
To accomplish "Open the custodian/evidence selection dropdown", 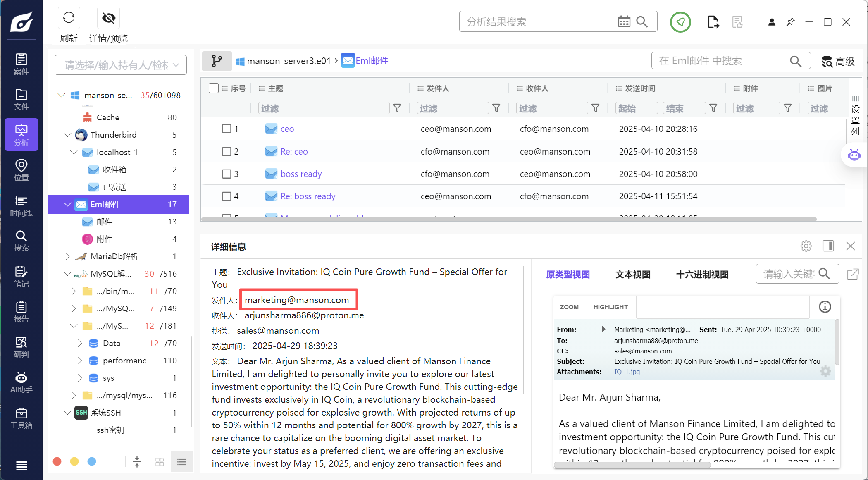I will click(121, 65).
